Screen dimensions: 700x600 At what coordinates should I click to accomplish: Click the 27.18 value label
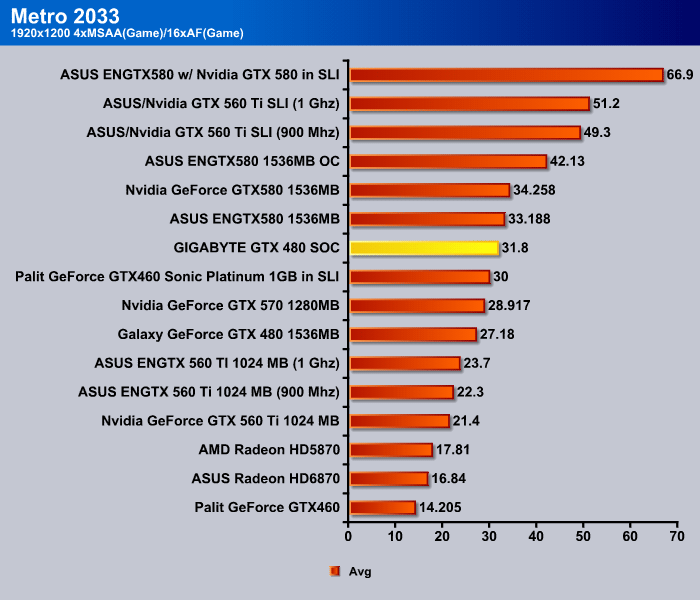point(497,334)
